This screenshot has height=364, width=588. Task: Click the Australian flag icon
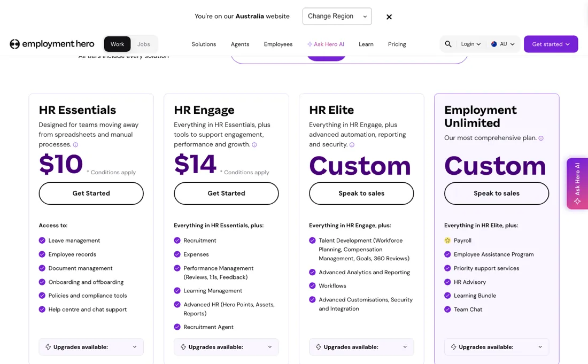494,44
